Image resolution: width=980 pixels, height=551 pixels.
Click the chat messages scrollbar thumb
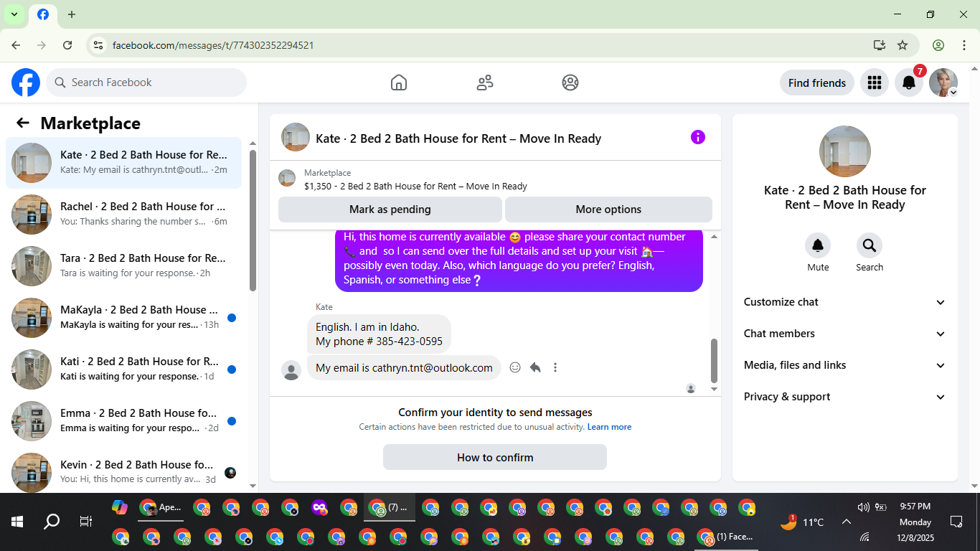click(714, 361)
